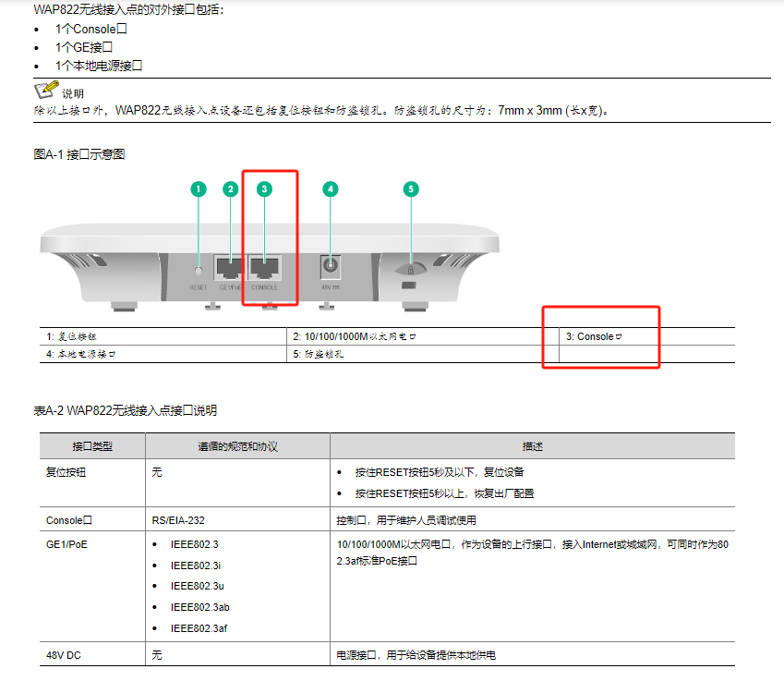The width and height of the screenshot is (784, 681).
Task: Click the legend entry "4: 本地电源接口"
Action: click(x=81, y=354)
